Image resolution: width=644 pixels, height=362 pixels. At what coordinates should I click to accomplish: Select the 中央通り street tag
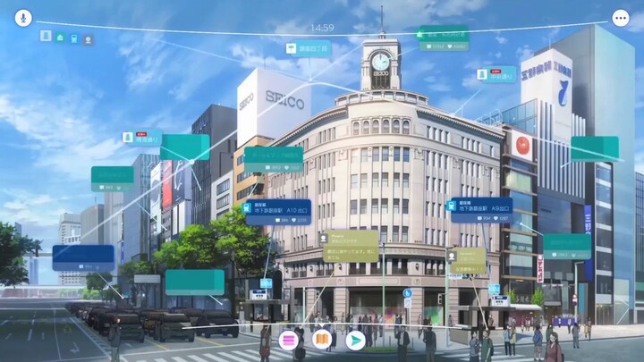pyautogui.click(x=496, y=75)
